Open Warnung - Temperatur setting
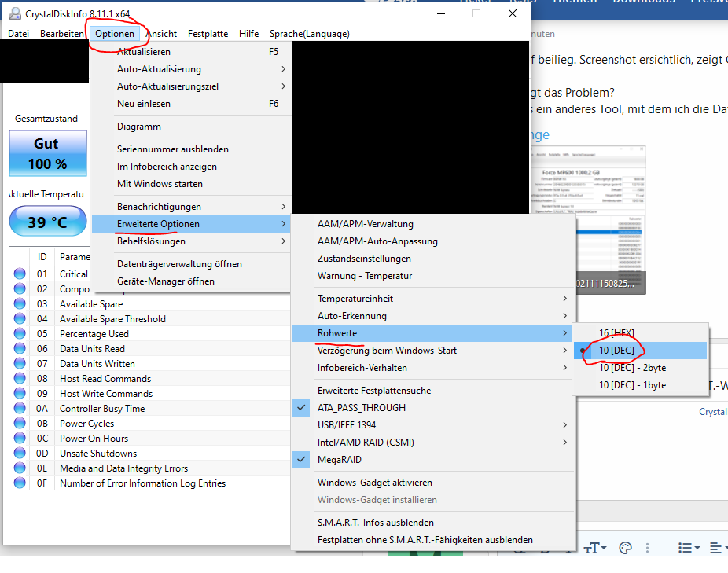 432,276
